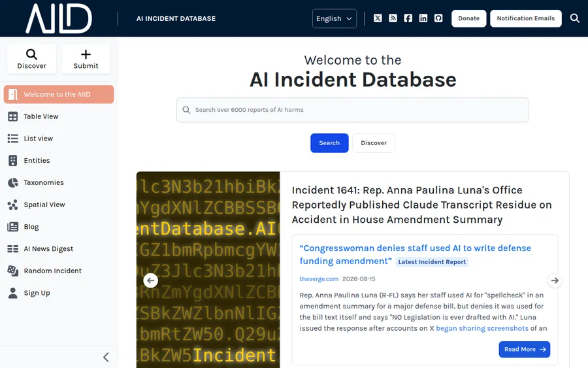Click the Read More button
Viewport: 588px width, 368px height.
[x=524, y=349]
